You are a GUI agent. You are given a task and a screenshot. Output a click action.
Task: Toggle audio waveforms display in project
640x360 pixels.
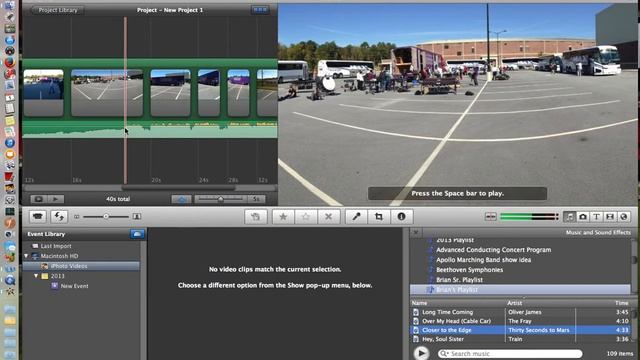coord(181,199)
